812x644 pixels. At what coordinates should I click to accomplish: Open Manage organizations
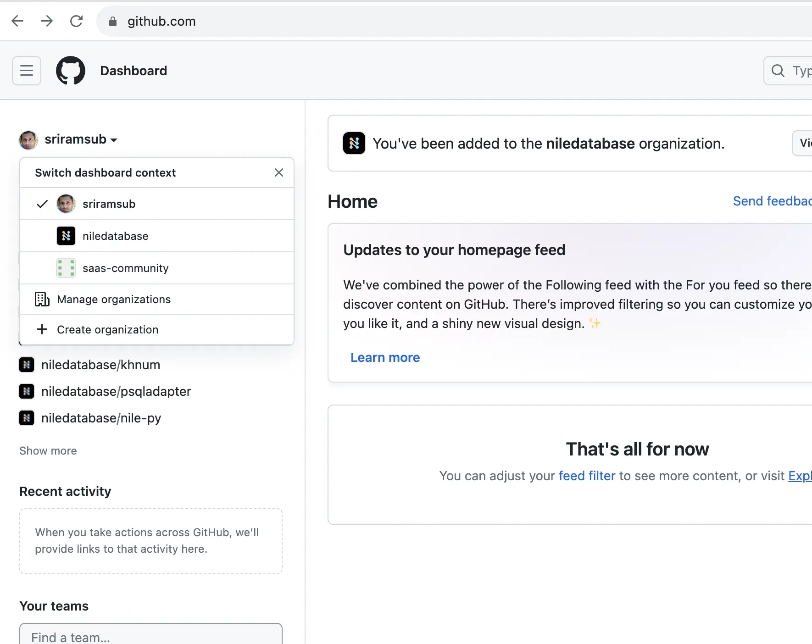114,300
